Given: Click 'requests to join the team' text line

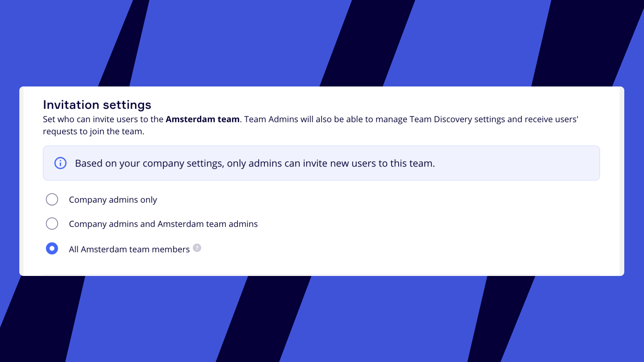Looking at the screenshot, I should coord(93,132).
